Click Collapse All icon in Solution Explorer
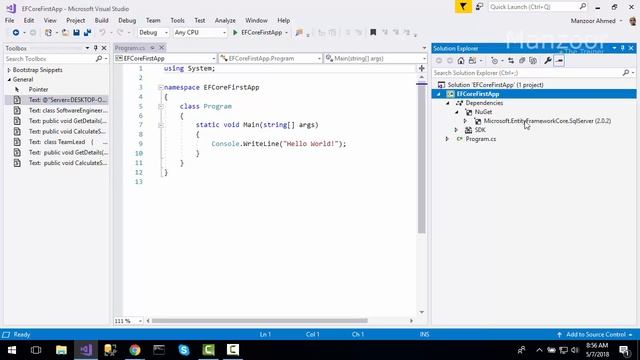This screenshot has width=640, height=360. [522, 61]
